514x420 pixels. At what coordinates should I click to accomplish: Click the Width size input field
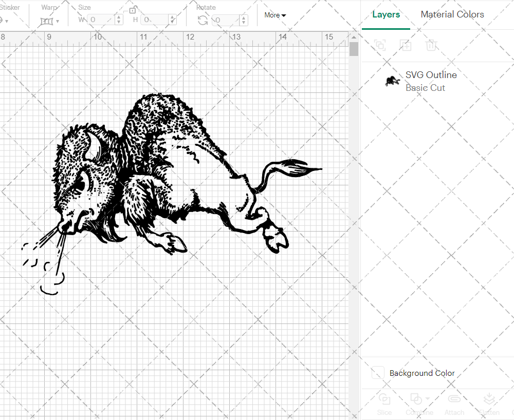pos(101,20)
